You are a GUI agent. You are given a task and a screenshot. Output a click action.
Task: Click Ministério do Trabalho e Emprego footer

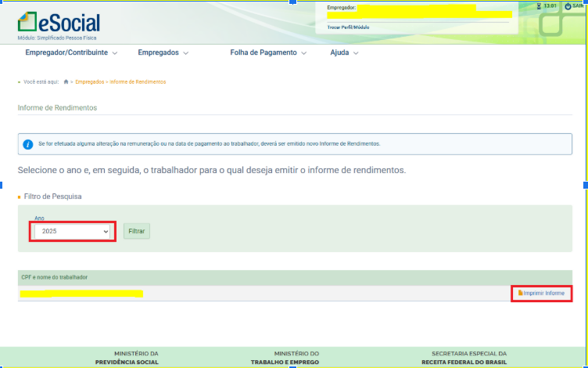[x=285, y=358]
